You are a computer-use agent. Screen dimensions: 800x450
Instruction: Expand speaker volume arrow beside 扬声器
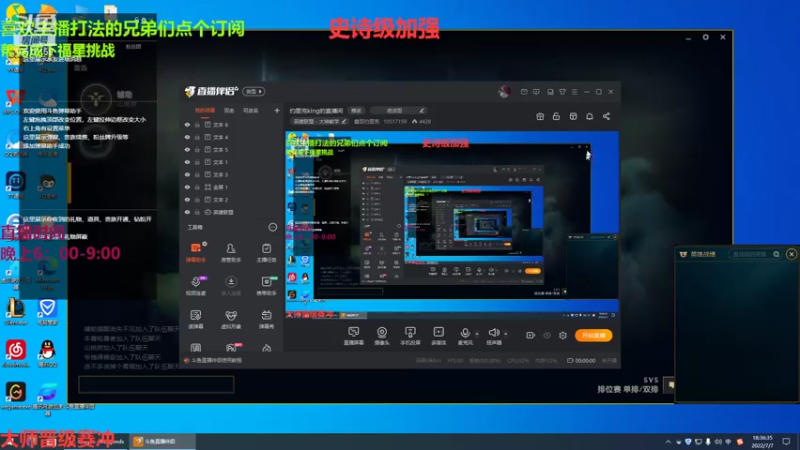pyautogui.click(x=506, y=334)
